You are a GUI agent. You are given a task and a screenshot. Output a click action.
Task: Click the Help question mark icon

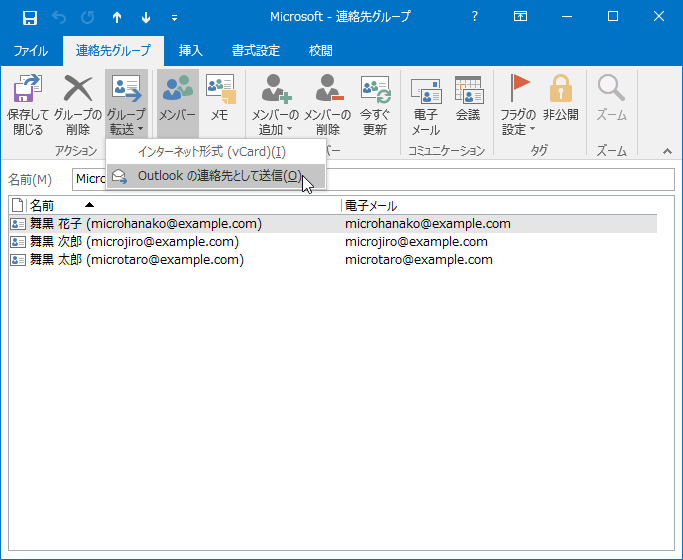coord(474,17)
